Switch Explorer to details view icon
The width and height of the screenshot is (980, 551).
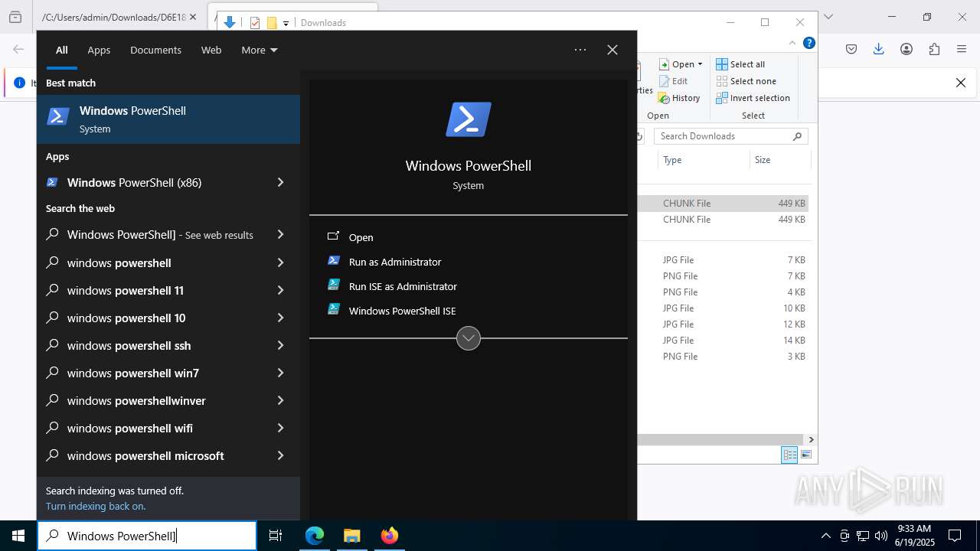coord(789,455)
